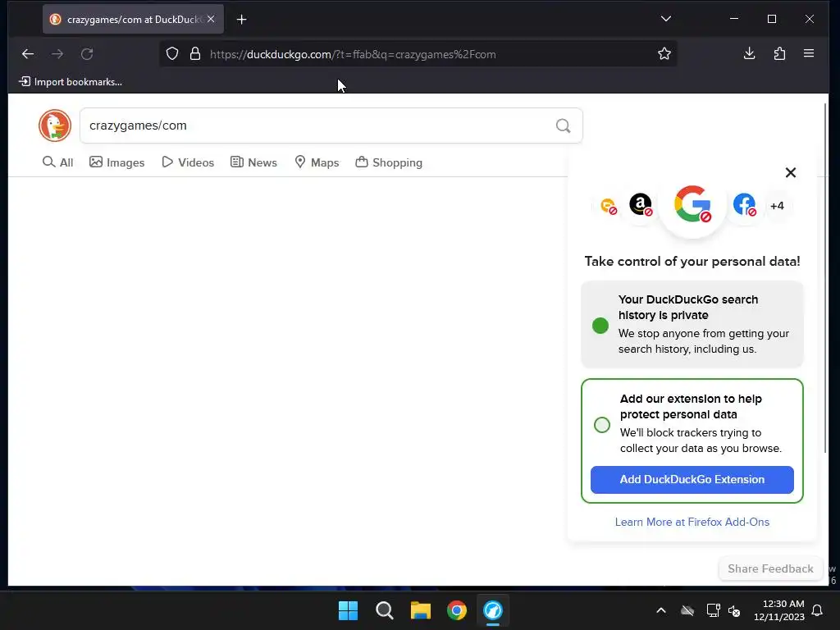Select the crazygames/com at DuckDuckGo tab
Viewport: 840px width, 630px height.
pos(134,20)
